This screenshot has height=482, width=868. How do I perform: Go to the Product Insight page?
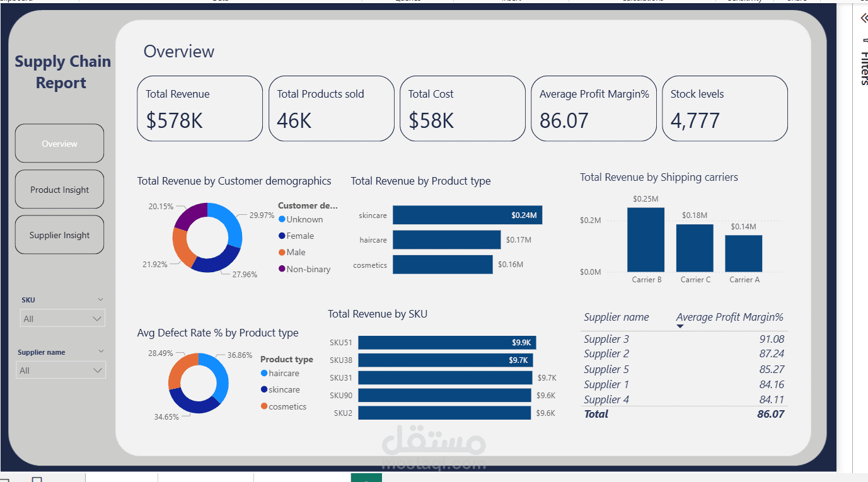[59, 190]
